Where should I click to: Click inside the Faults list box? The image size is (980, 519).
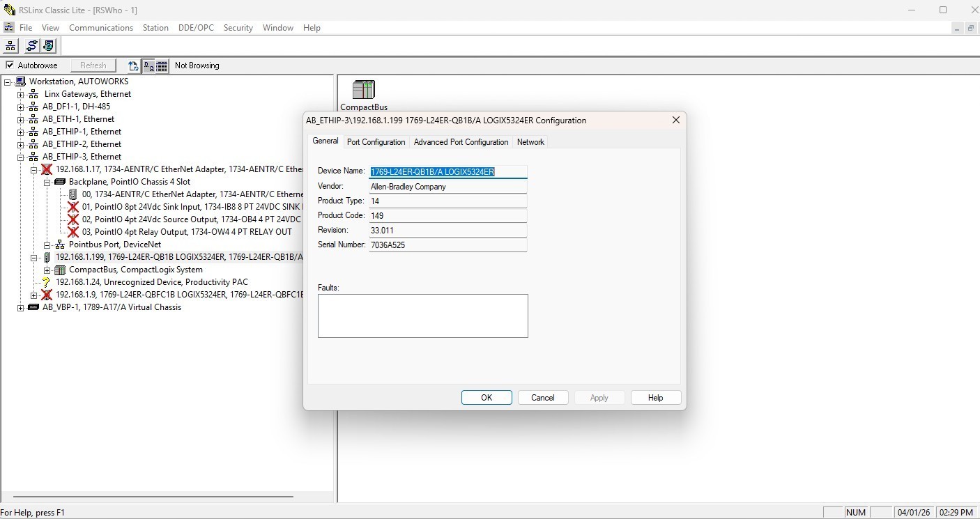point(423,316)
